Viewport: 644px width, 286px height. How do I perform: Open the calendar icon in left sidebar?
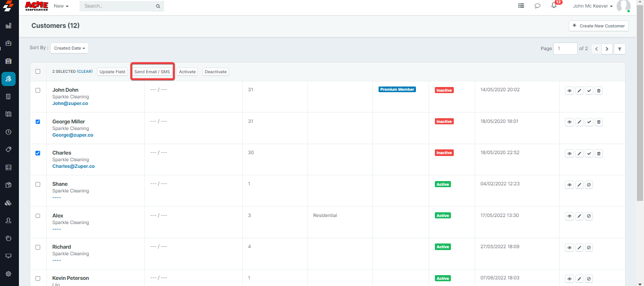(9, 61)
